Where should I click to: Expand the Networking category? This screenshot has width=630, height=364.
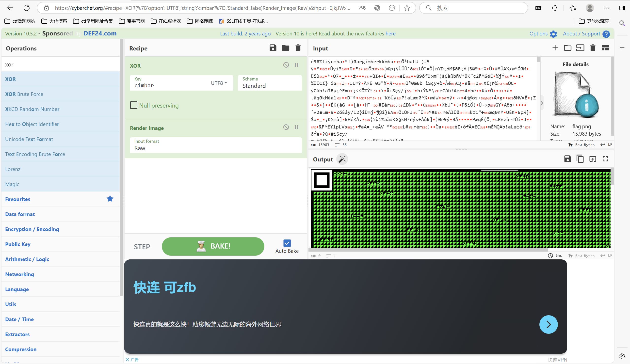(x=61, y=274)
